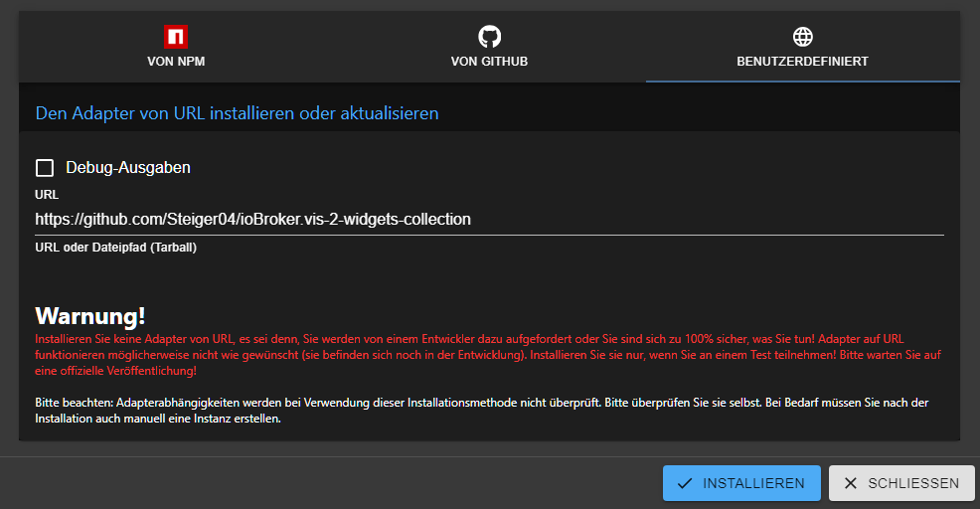Click the globe icon above Benutzerdefiniert
Image resolution: width=980 pixels, height=509 pixels.
(802, 37)
